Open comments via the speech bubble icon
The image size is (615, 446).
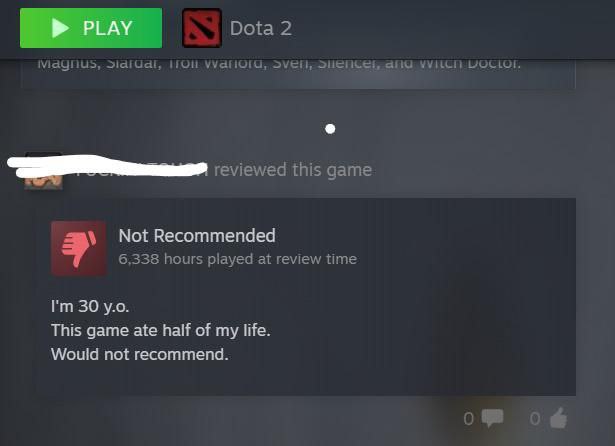(x=492, y=418)
